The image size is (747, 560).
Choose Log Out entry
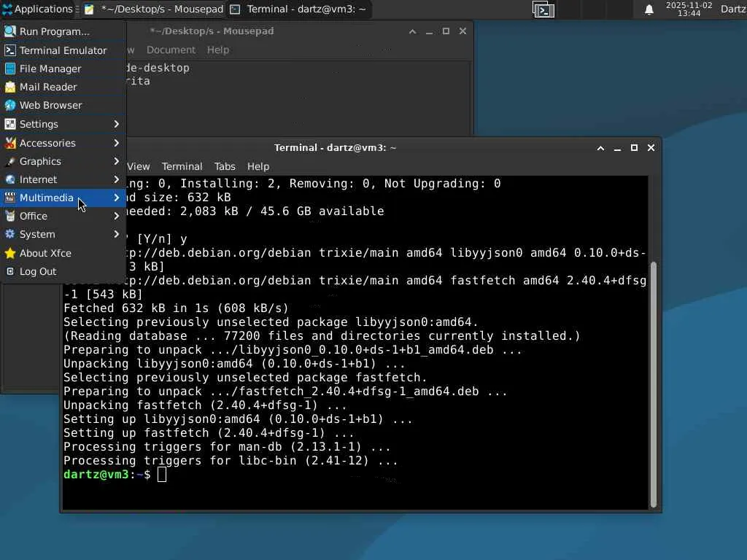[x=63, y=271]
